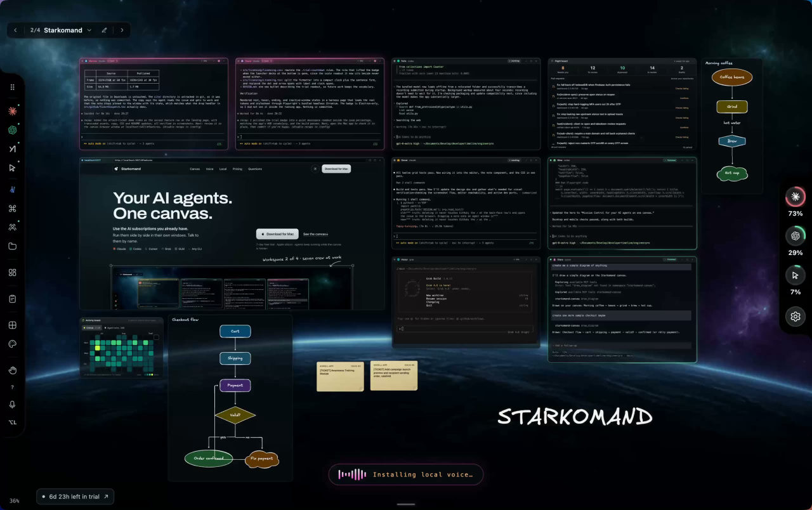812x510 pixels.
Task: Go to the previous workspace with the left chevron
Action: coord(16,30)
